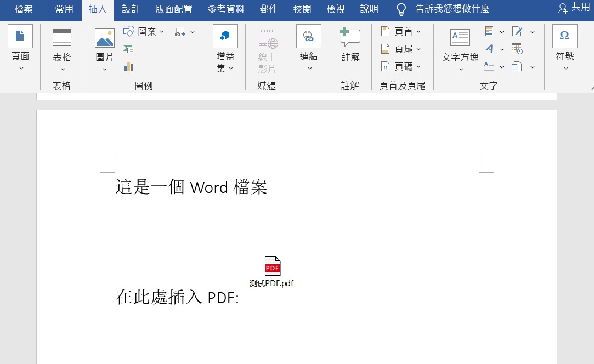Image resolution: width=594 pixels, height=364 pixels.
Task: Click the 註解 (Comment) icon
Action: coord(350,37)
